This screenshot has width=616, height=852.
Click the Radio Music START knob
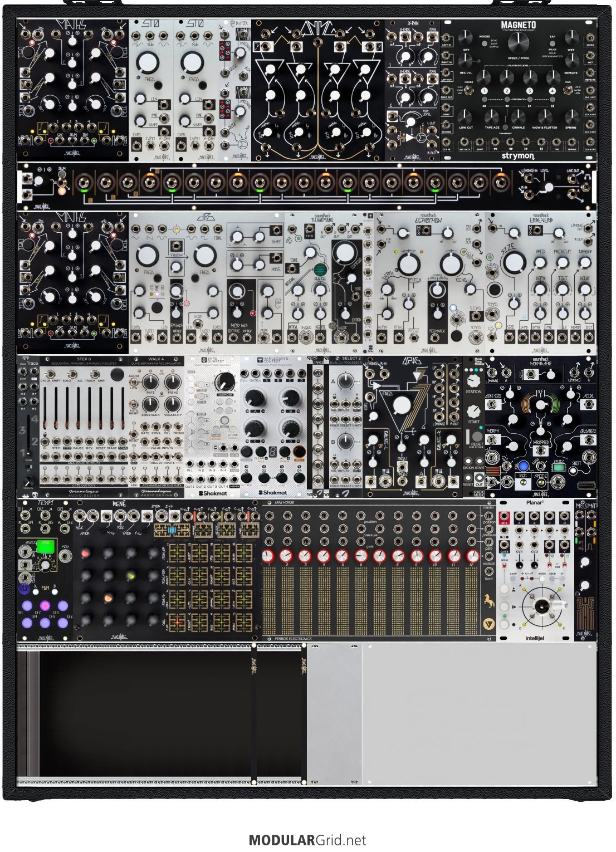pos(473,411)
